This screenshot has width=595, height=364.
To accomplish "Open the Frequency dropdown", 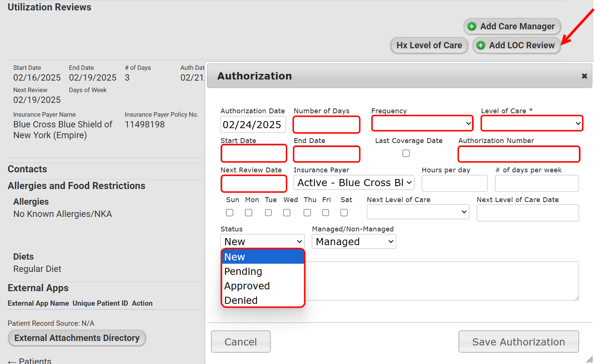I will tap(422, 123).
